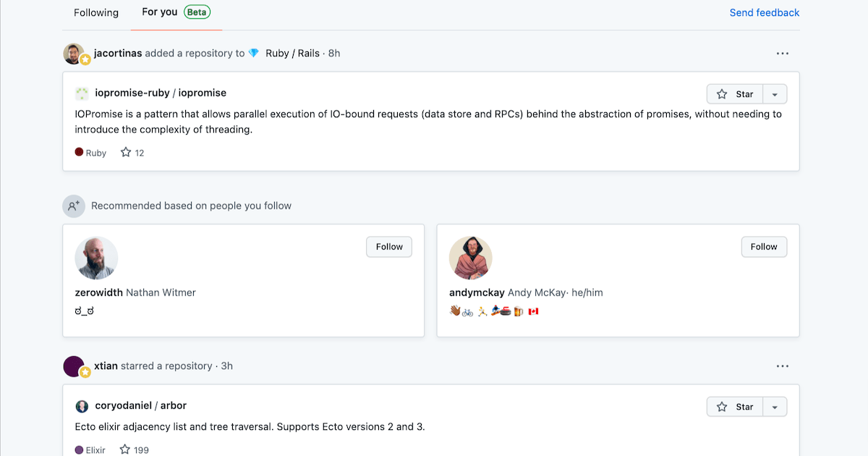The height and width of the screenshot is (456, 868).
Task: Click Andy McKay's profile picture
Action: tap(471, 258)
